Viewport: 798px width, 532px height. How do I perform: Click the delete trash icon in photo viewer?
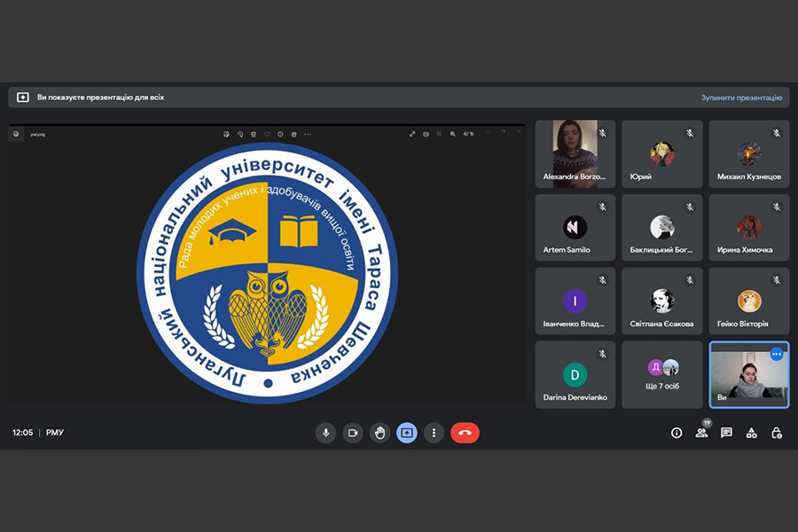click(254, 134)
